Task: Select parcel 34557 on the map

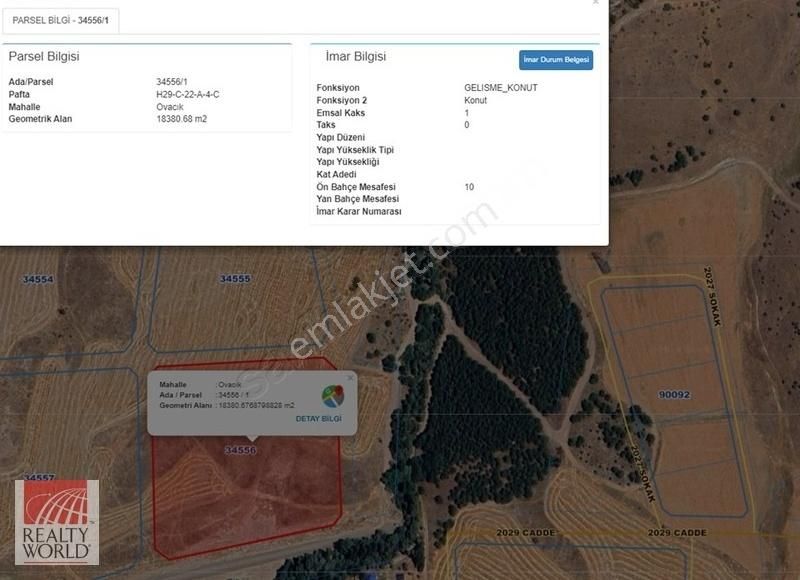Action: click(38, 478)
